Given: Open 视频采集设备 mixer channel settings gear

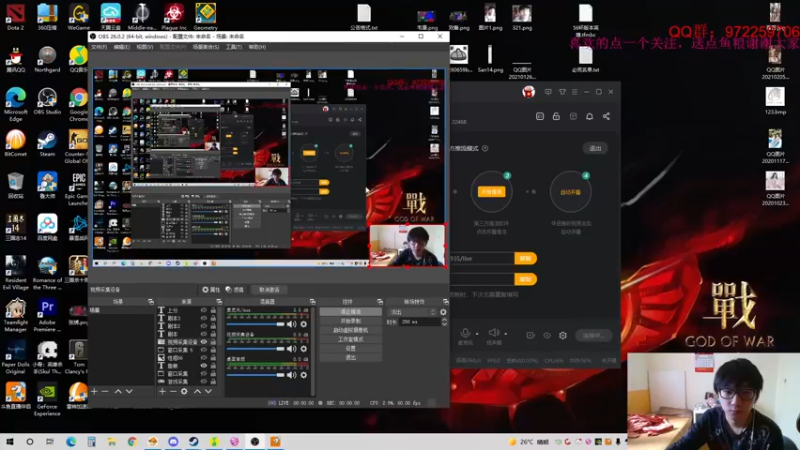Looking at the screenshot, I should tap(304, 349).
